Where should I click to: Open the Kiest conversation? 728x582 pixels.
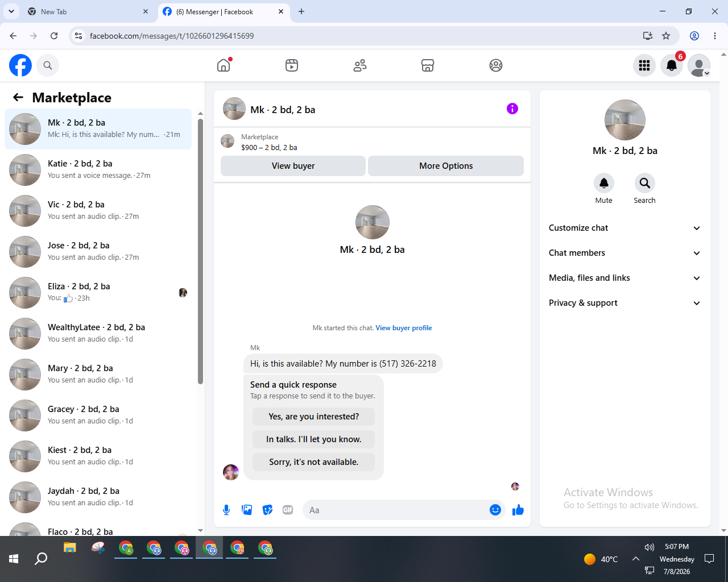click(98, 456)
